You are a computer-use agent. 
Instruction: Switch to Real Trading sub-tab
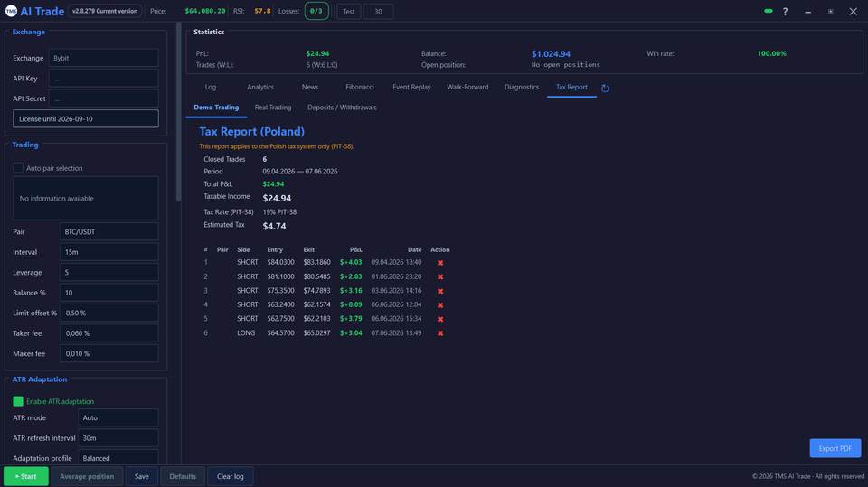(273, 108)
